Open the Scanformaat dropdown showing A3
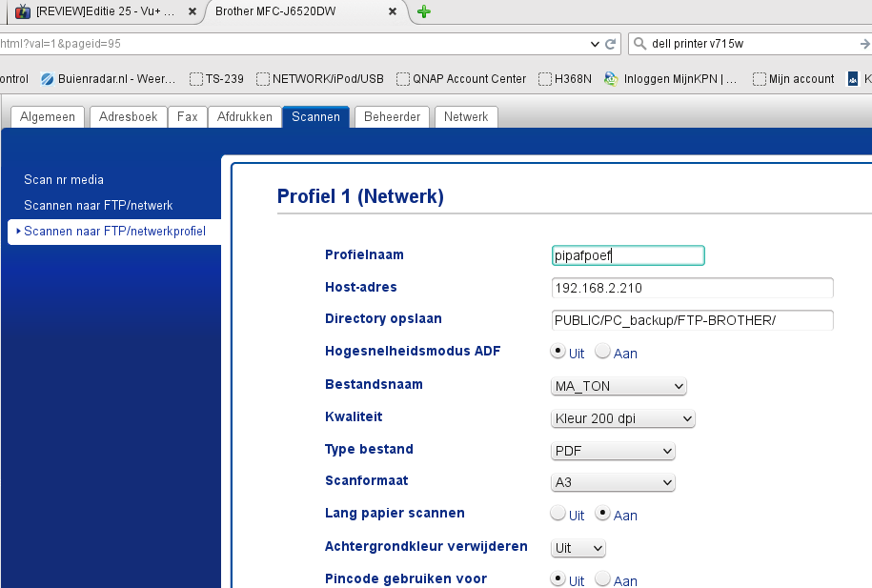872x588 pixels. tap(613, 482)
